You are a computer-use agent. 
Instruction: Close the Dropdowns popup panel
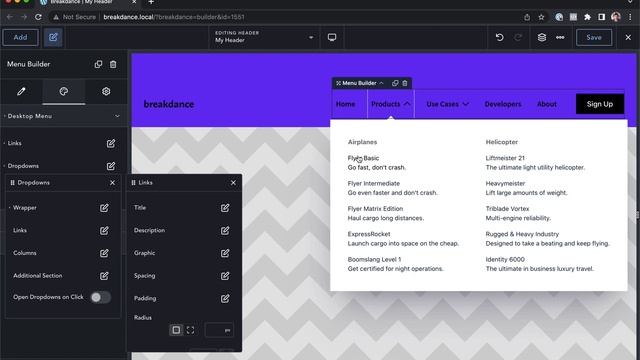pyautogui.click(x=112, y=183)
